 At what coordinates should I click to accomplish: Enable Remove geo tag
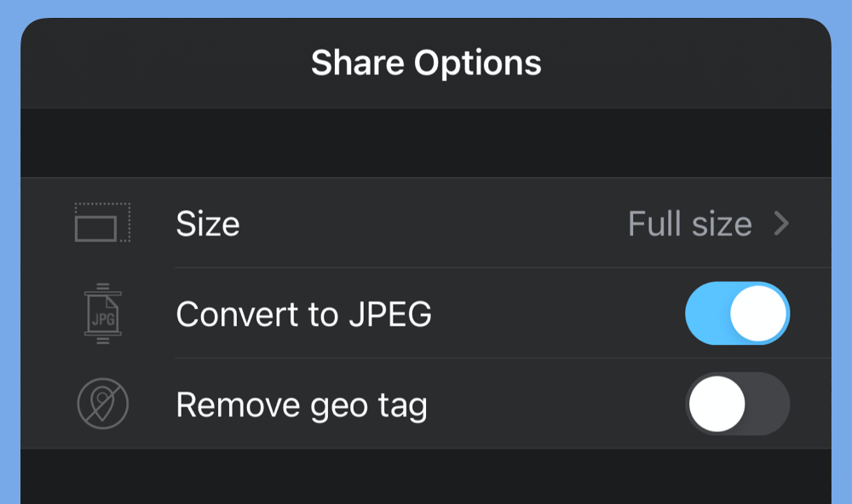(x=738, y=404)
